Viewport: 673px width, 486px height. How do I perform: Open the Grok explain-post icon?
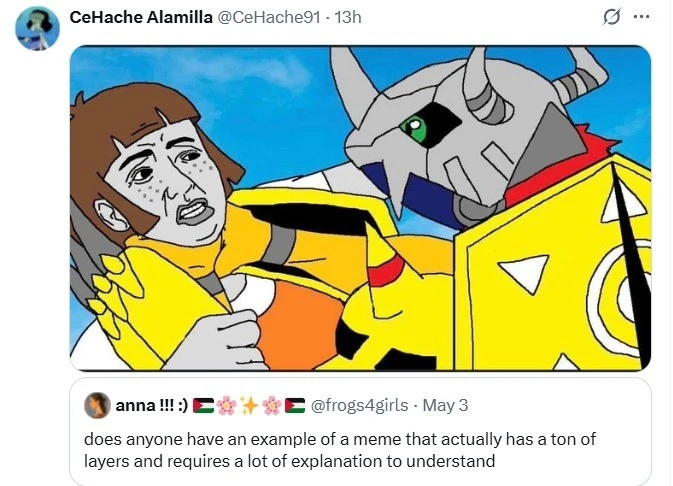click(x=608, y=18)
